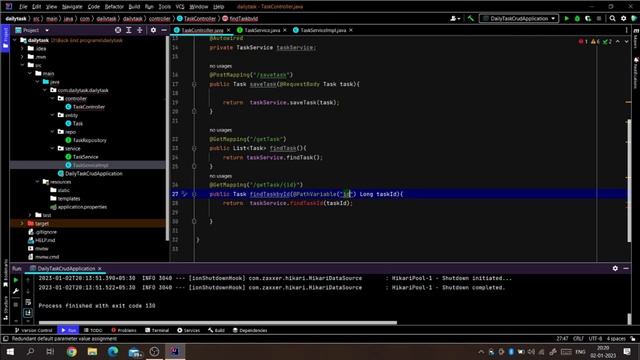Select TaskRepository in project tree
The width and height of the screenshot is (640, 360).
click(x=89, y=140)
